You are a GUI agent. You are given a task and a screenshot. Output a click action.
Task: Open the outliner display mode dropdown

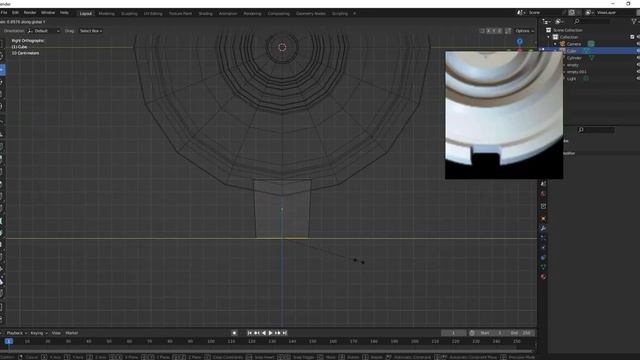point(546,21)
